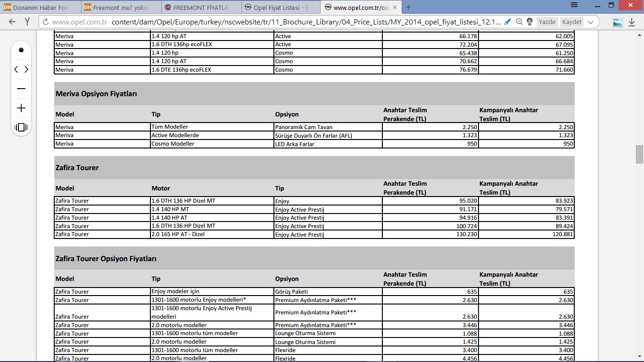This screenshot has width=644, height=362.
Task: Click '1301-1600 motorlu Enjoy modelleri*' cell
Action: coord(212,300)
